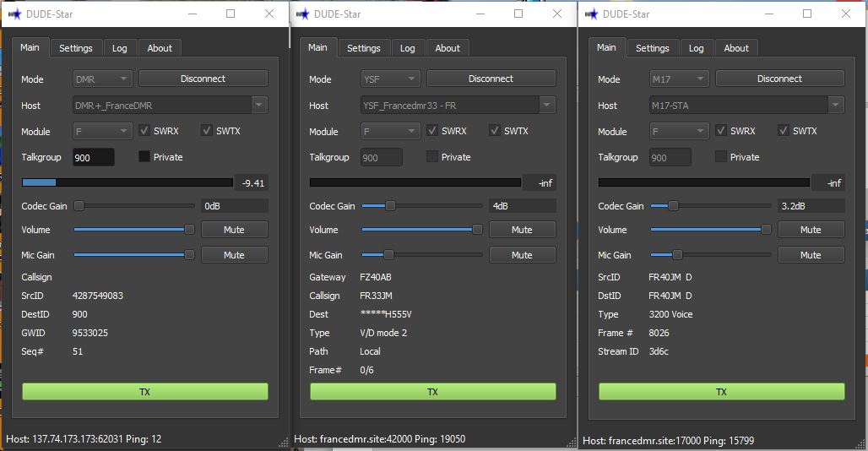Click status text Host: francedmr.site:42000 Ping: 19050
The image size is (868, 451).
point(380,439)
